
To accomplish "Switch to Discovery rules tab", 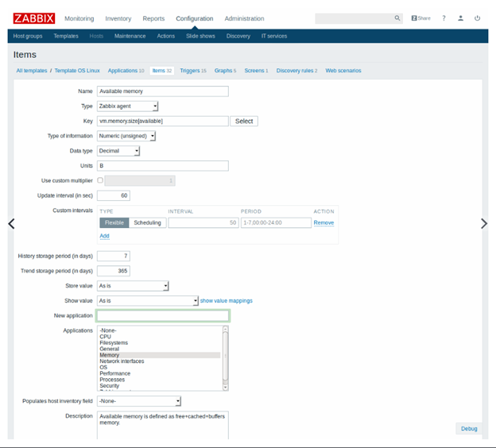I will [x=296, y=71].
